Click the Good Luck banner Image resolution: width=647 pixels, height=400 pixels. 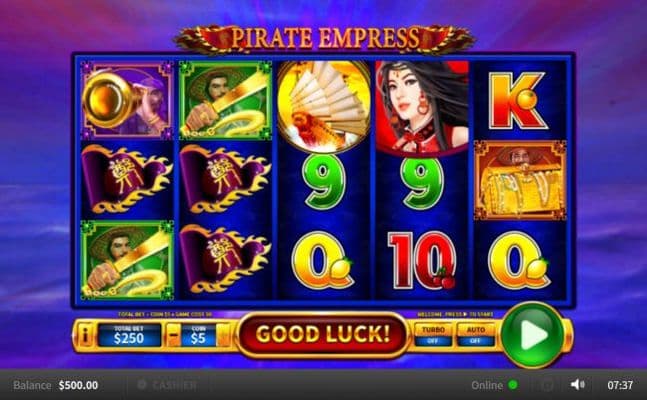pos(323,334)
